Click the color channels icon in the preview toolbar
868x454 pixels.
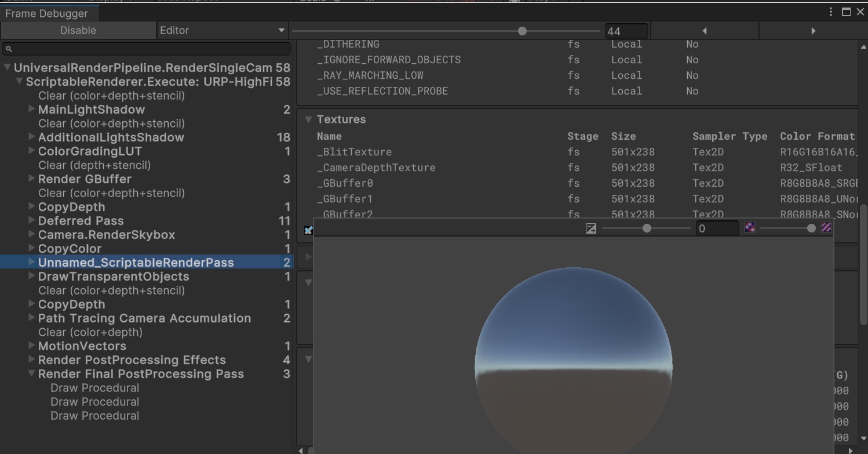point(750,228)
